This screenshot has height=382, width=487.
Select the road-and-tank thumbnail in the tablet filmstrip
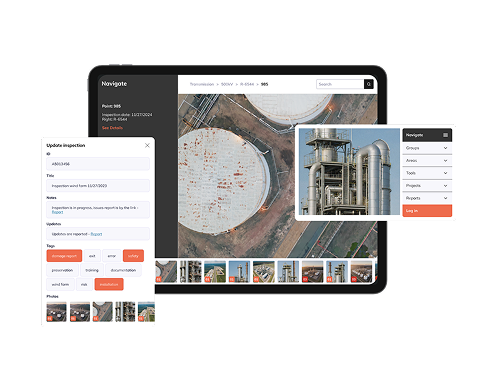(166, 272)
